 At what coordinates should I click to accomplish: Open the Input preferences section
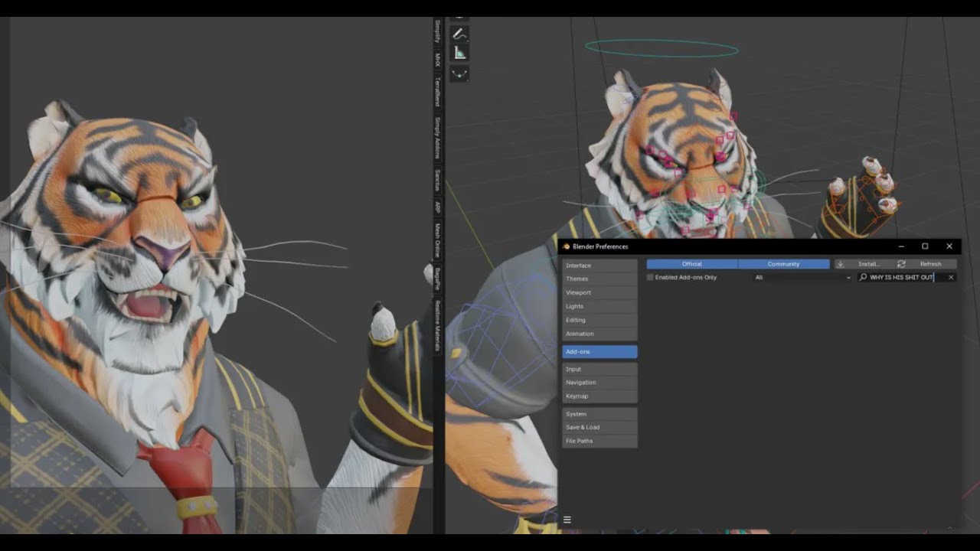pyautogui.click(x=599, y=369)
